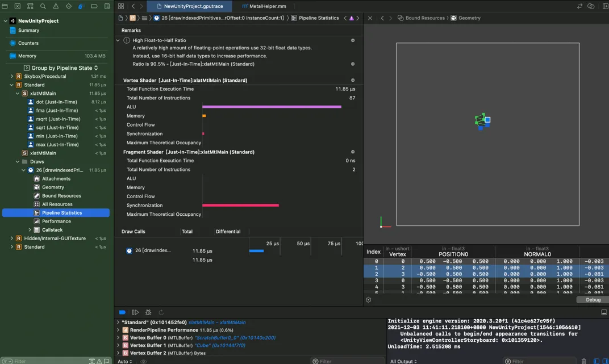Open the Project navigator folder icon
The image size is (609, 364).
5,6
